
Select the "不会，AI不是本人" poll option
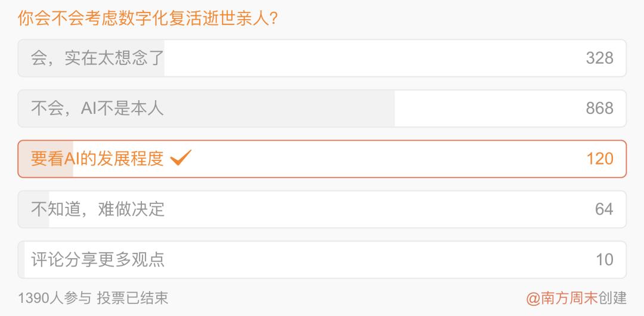(97, 108)
